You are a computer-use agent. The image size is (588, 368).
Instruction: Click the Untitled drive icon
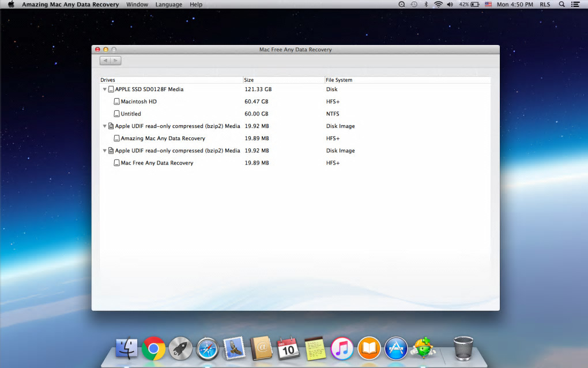[116, 114]
